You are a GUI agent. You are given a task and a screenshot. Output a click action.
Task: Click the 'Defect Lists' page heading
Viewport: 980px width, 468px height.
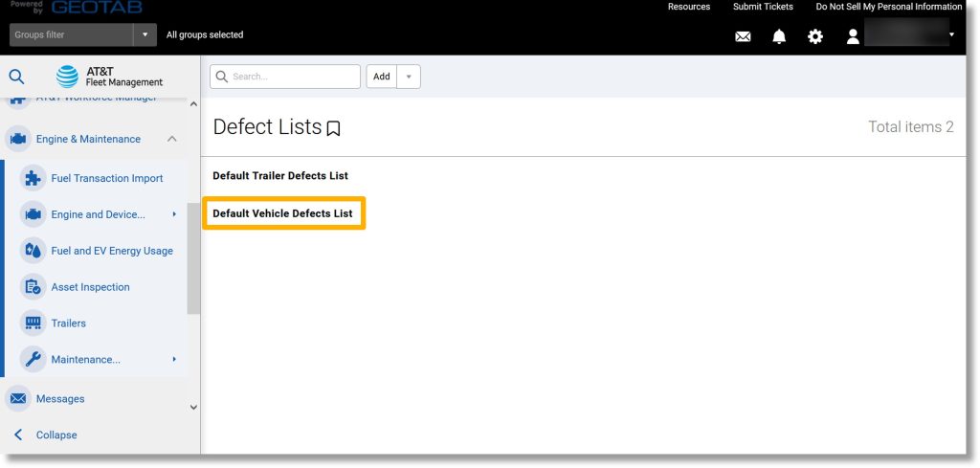click(267, 127)
